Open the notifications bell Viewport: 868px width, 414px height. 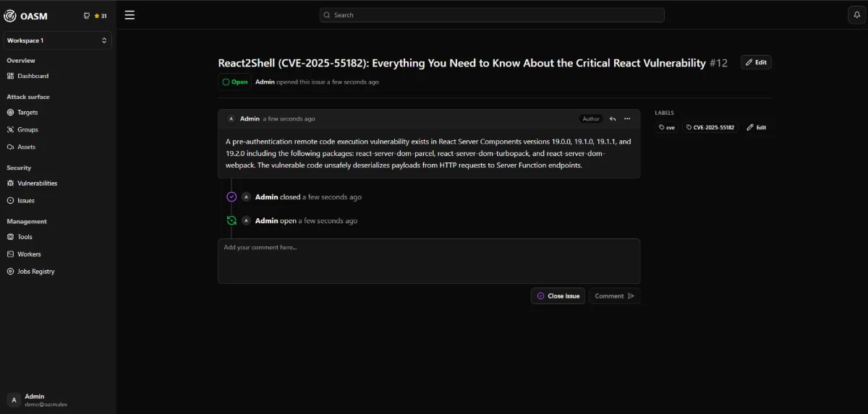tap(857, 15)
